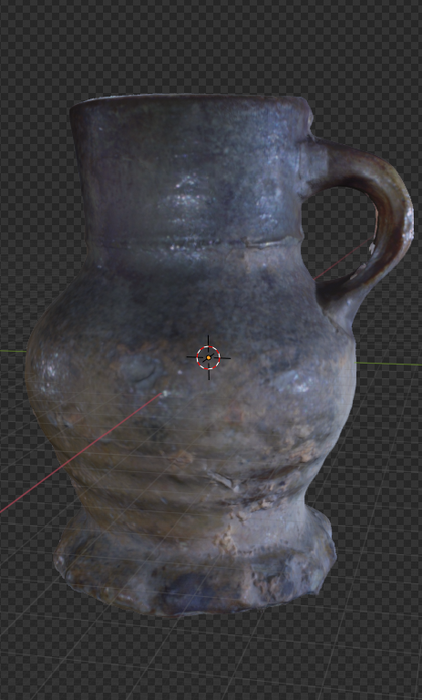Click the lower handle attachment on the jug body
The image size is (422, 700).
[x=336, y=308]
